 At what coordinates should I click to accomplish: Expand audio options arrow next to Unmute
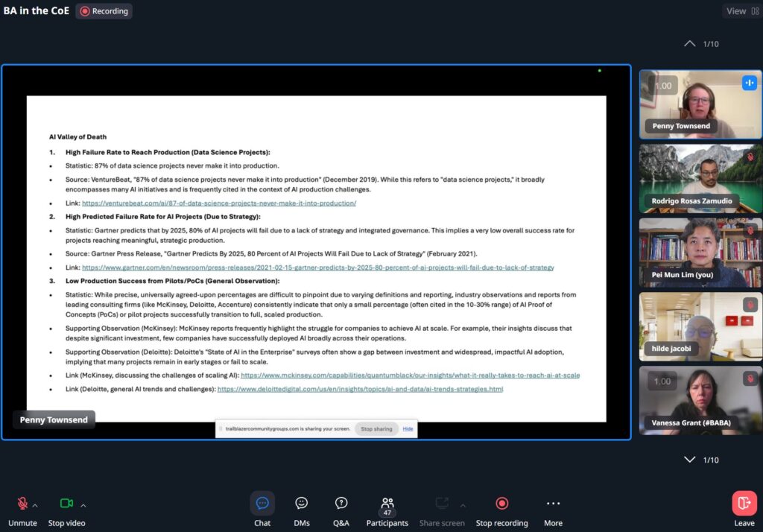pyautogui.click(x=35, y=505)
